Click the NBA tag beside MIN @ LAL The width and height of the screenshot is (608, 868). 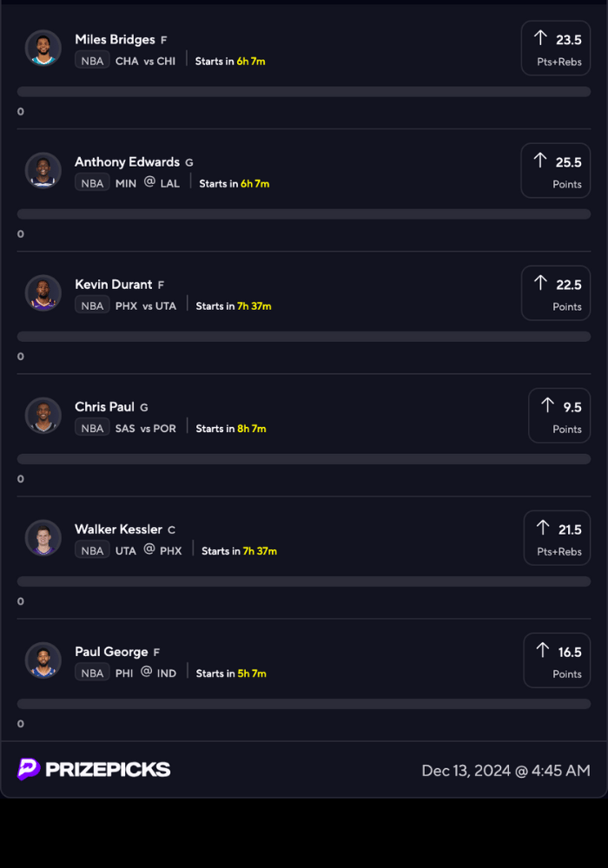92,183
